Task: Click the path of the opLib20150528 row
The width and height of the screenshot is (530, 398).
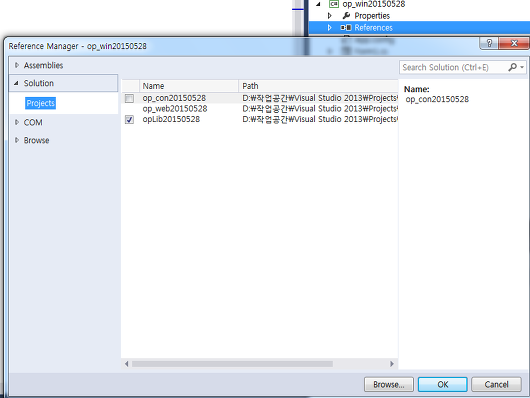Action: 319,119
